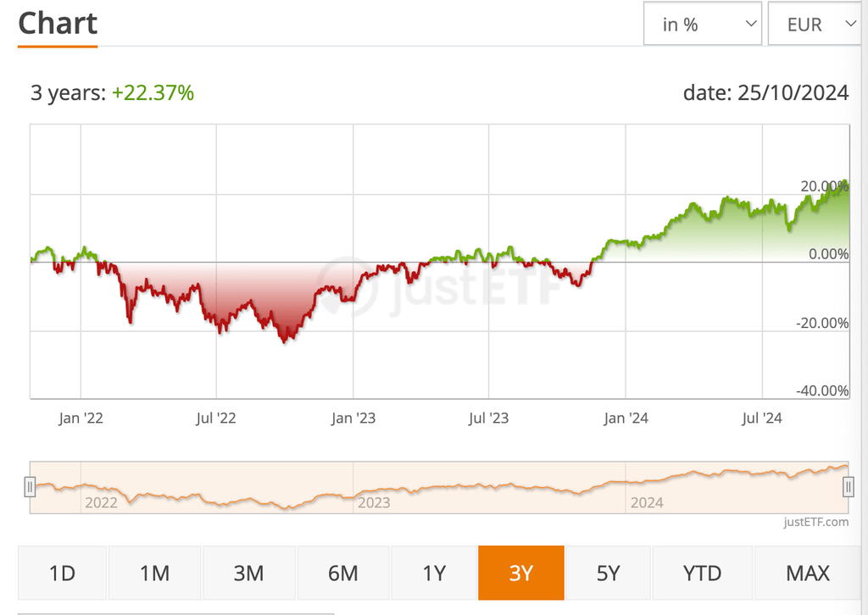Click 2024 in the navigator timeline

(x=647, y=502)
